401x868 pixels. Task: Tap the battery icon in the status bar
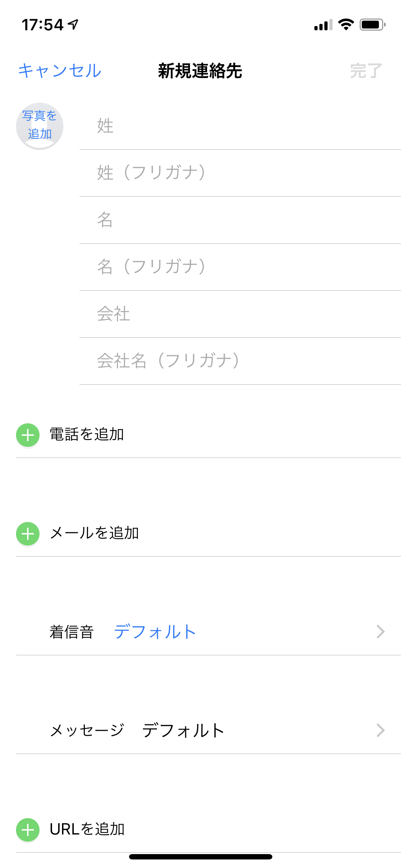(x=371, y=24)
